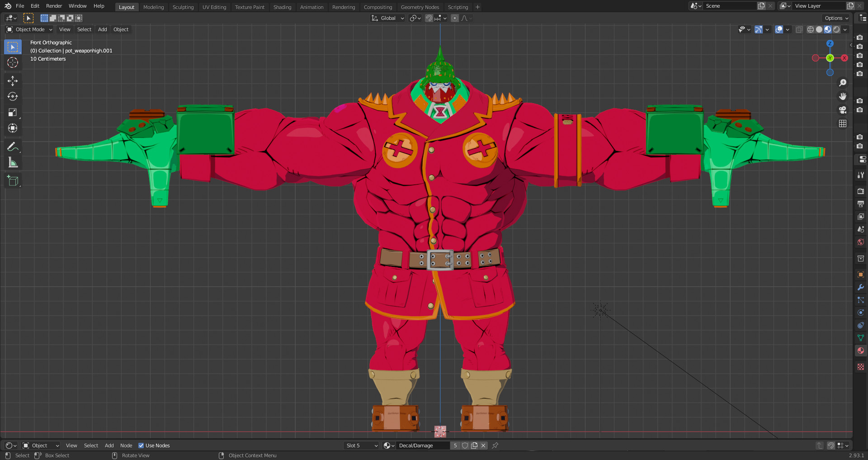Click the viewport zoom magnifier icon
The width and height of the screenshot is (868, 460).
(843, 83)
